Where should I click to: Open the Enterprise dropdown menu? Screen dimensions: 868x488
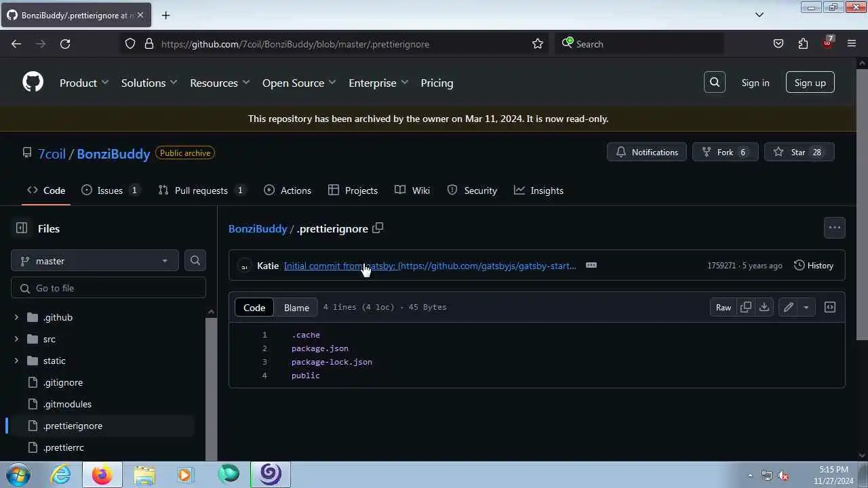pyautogui.click(x=378, y=83)
